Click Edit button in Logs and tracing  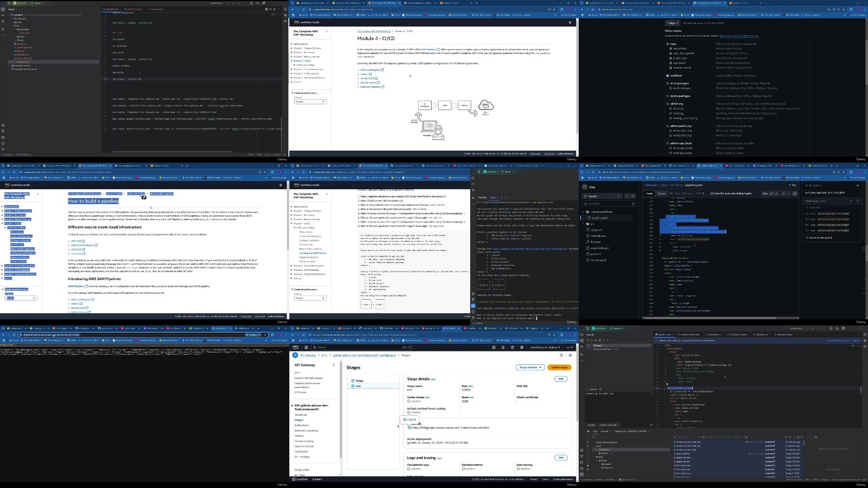[x=561, y=458]
